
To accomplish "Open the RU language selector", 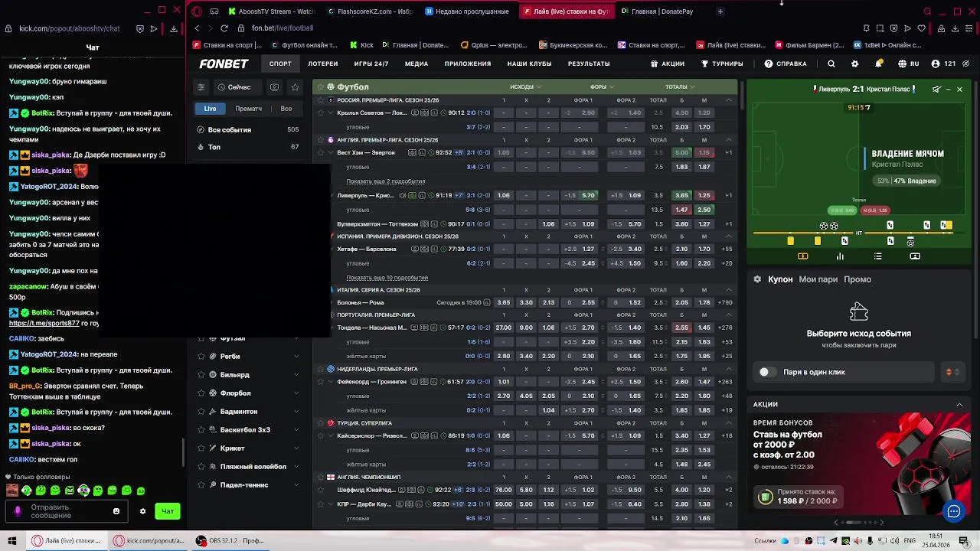I will 908,64.
